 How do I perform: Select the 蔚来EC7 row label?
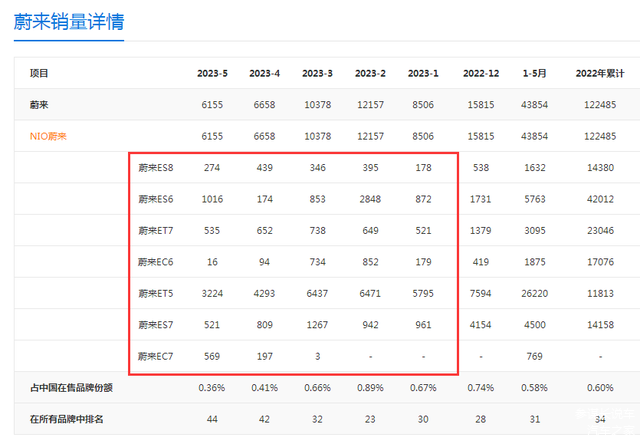[x=157, y=357]
